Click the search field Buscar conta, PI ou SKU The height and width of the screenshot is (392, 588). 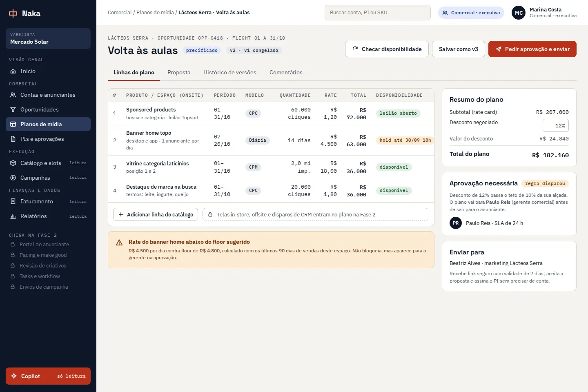(x=378, y=13)
